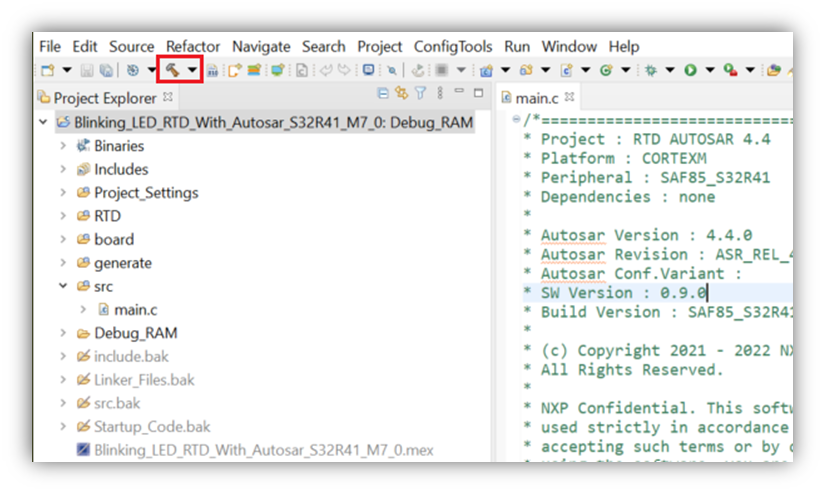The height and width of the screenshot is (494, 825).
Task: Select the Debug_RAM folder
Action: 135,333
